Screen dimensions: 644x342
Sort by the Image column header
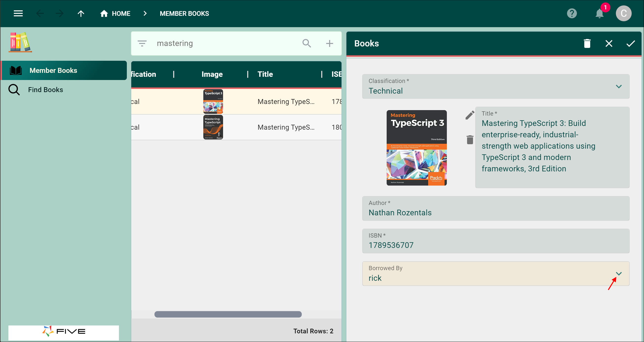tap(212, 74)
